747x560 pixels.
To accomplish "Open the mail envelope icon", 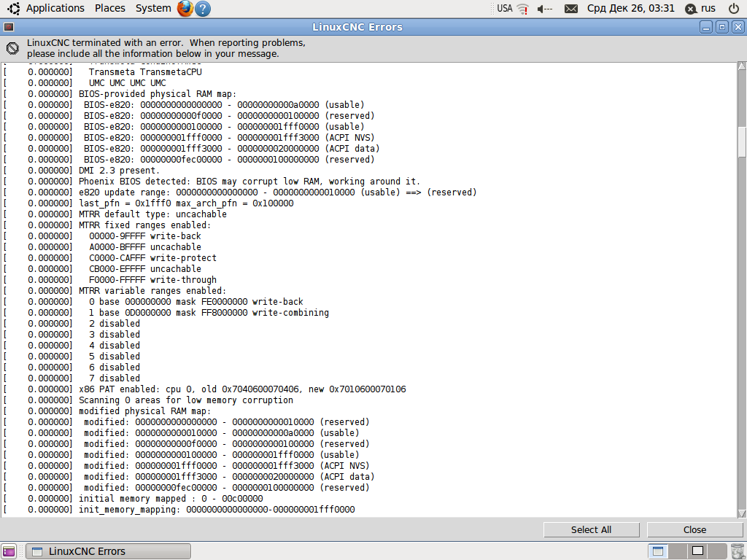I will (570, 9).
